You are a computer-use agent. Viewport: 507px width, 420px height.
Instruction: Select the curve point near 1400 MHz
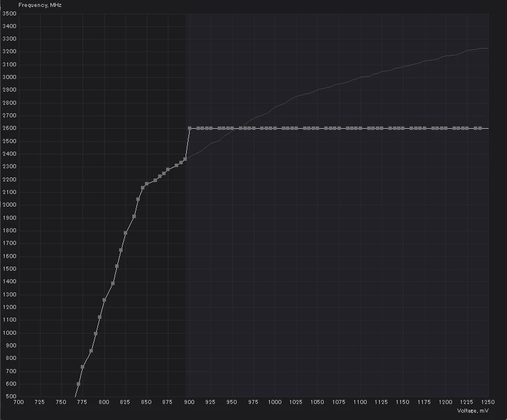pos(112,283)
